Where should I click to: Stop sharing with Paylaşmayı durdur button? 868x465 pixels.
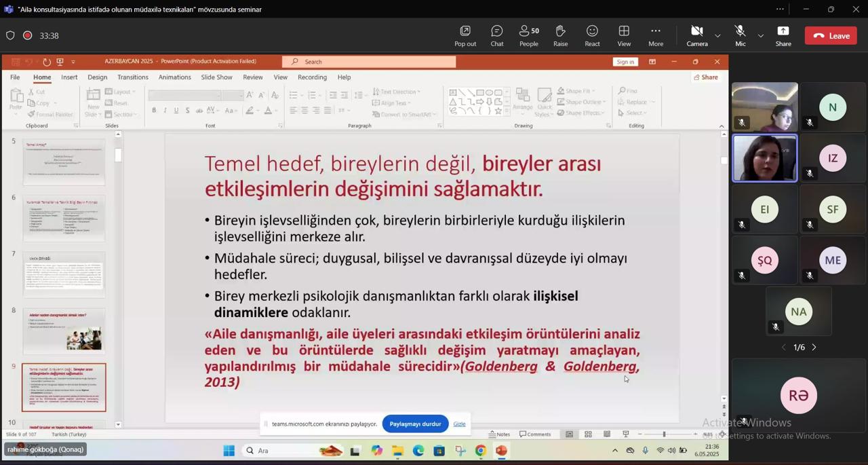[x=415, y=424]
